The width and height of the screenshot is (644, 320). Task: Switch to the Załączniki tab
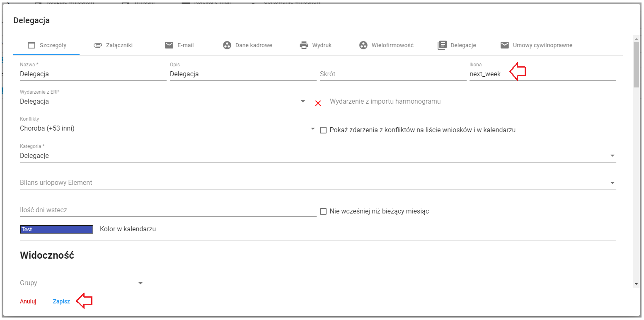pyautogui.click(x=113, y=45)
